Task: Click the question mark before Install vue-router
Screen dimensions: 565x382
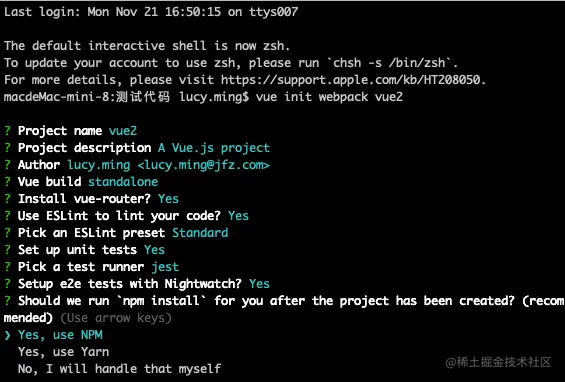Action: (7, 199)
